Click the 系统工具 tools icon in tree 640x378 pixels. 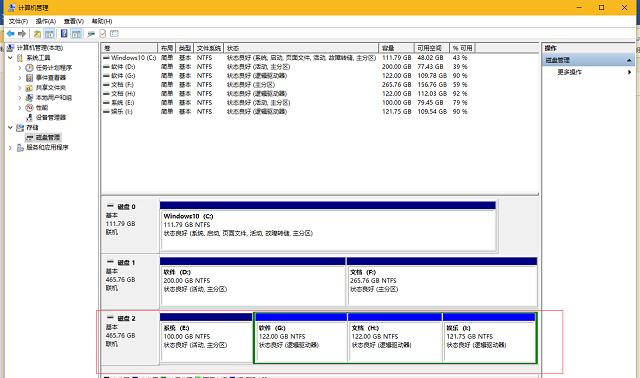click(20, 58)
